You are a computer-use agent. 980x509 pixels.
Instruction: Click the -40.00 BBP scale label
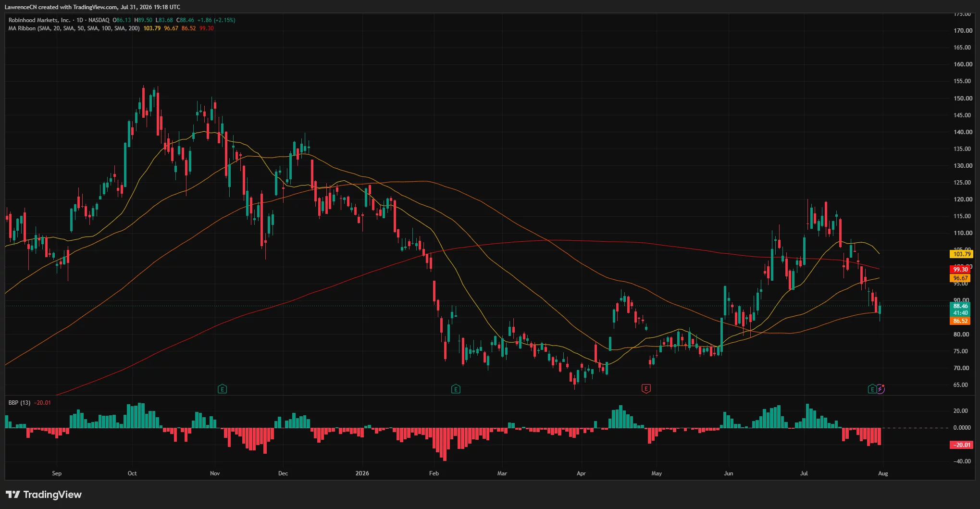click(x=962, y=461)
